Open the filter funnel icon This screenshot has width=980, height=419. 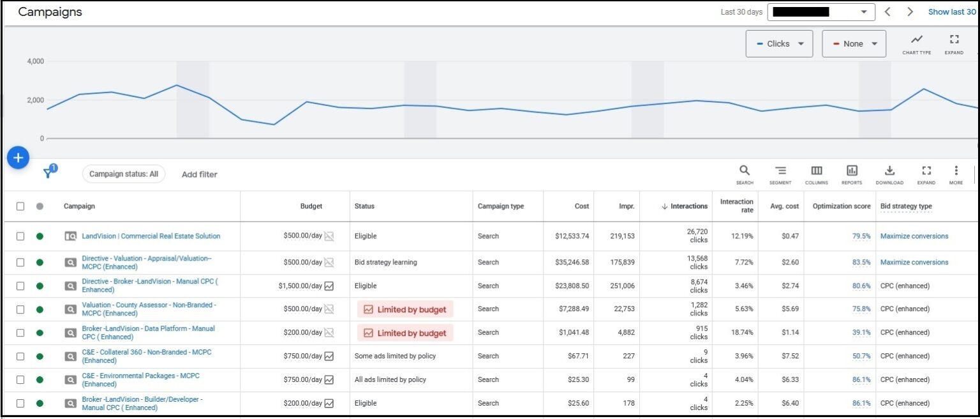(48, 173)
